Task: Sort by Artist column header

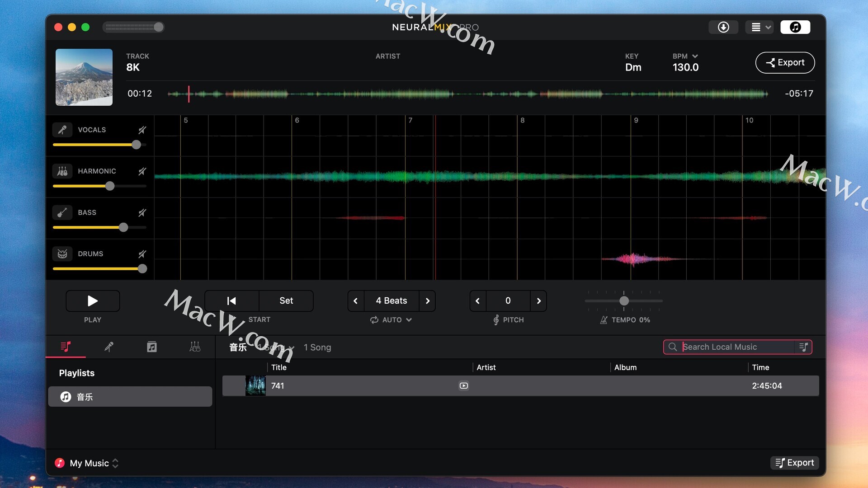Action: coord(486,367)
